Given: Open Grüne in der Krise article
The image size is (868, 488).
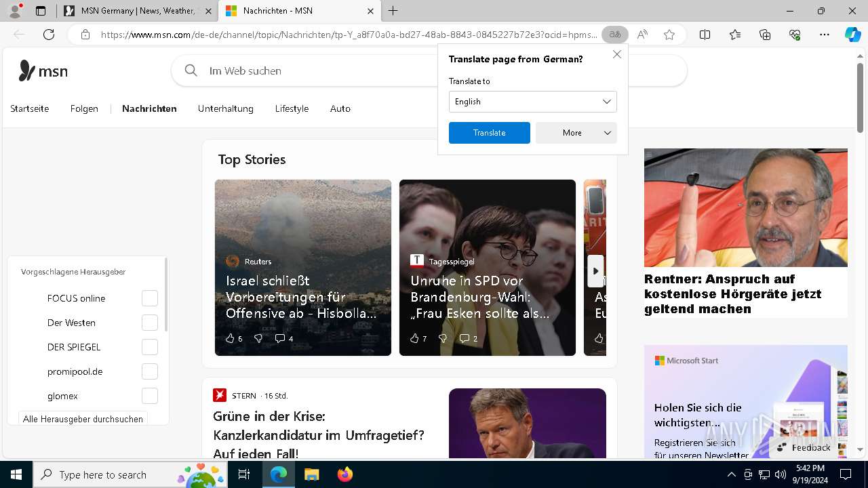Looking at the screenshot, I should pyautogui.click(x=319, y=435).
